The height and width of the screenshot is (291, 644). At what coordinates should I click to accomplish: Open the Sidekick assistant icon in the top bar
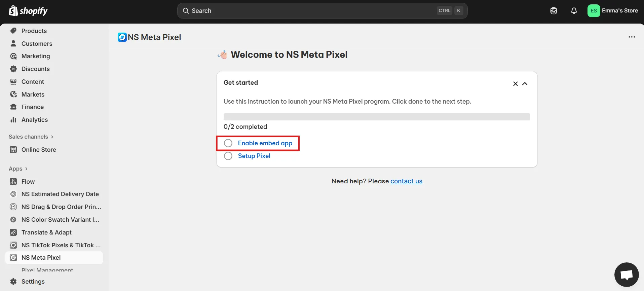pyautogui.click(x=554, y=11)
